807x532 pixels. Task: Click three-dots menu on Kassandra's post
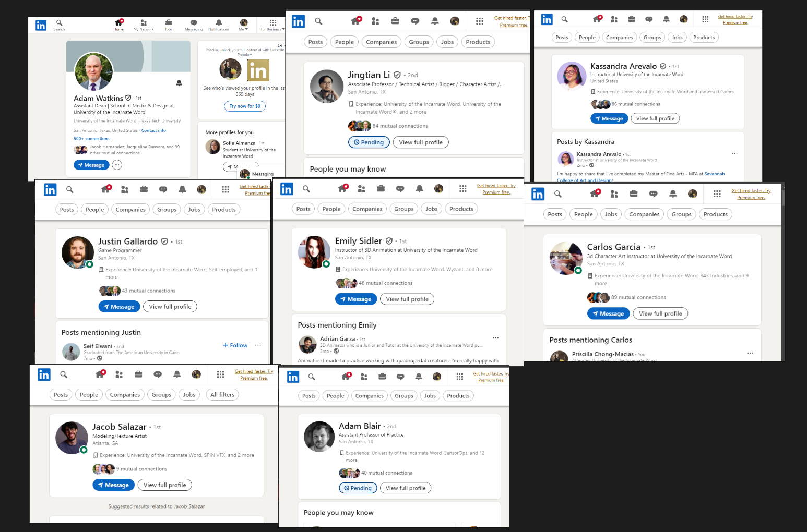point(734,153)
